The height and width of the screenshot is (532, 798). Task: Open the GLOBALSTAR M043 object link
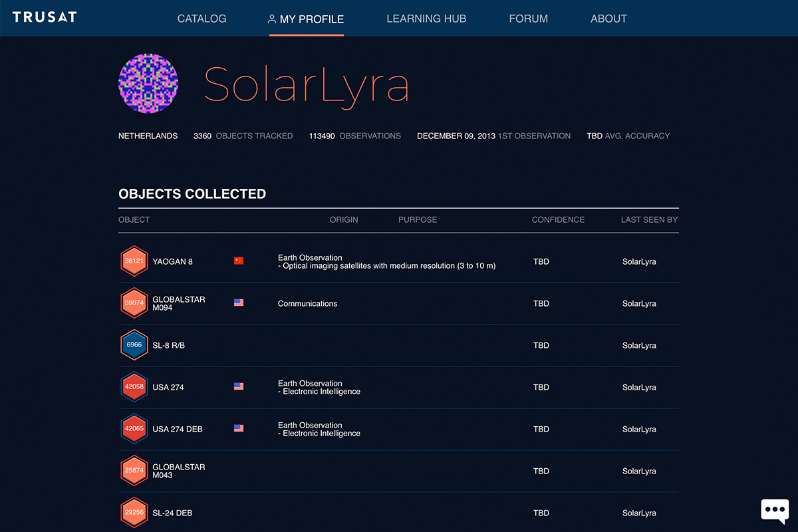[179, 471]
